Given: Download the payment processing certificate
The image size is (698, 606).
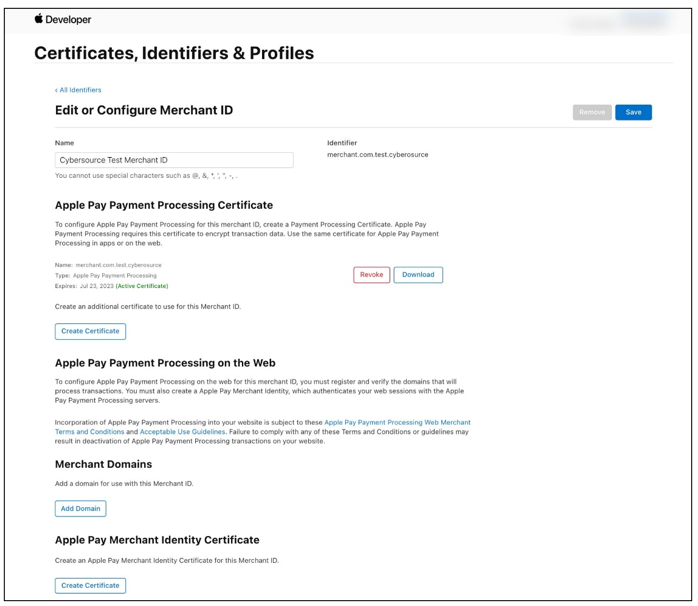Looking at the screenshot, I should click(x=418, y=275).
